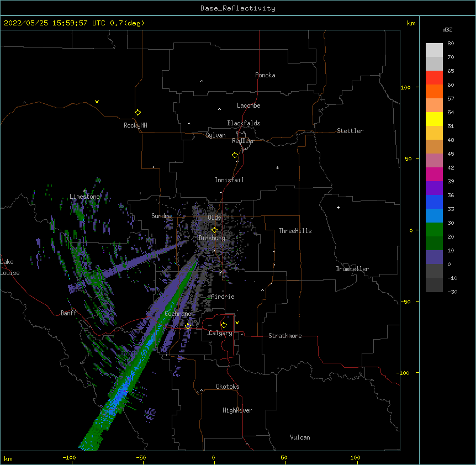The width and height of the screenshot is (476, 465).
Task: Click the white asterisk marker east of Innisfail
Action: click(x=277, y=167)
